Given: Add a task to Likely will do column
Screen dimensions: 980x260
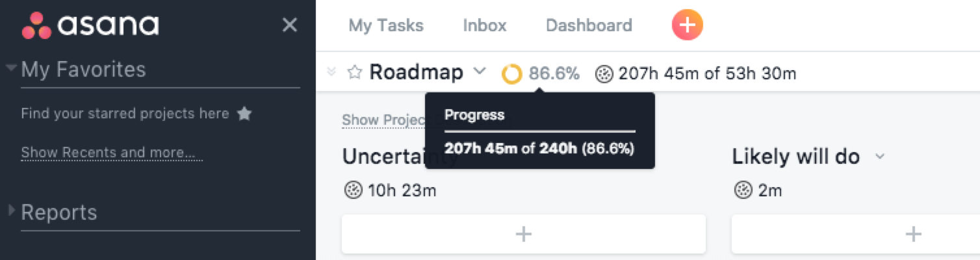Looking at the screenshot, I should [x=913, y=234].
